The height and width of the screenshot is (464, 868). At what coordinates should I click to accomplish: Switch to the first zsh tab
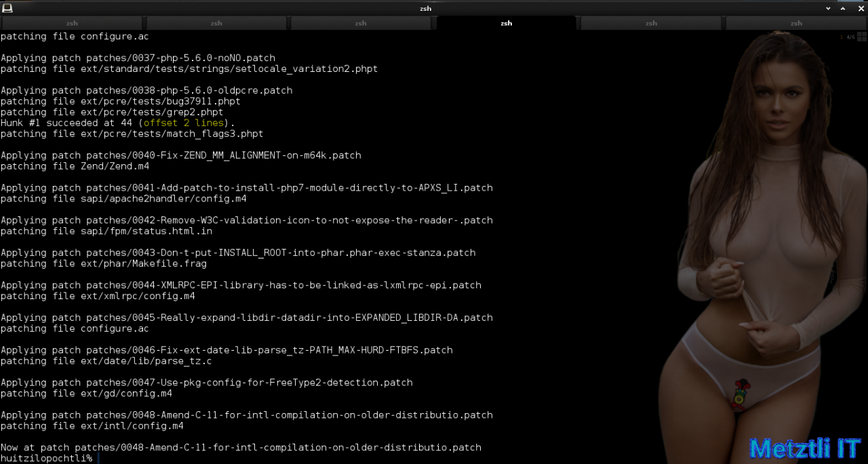point(72,23)
